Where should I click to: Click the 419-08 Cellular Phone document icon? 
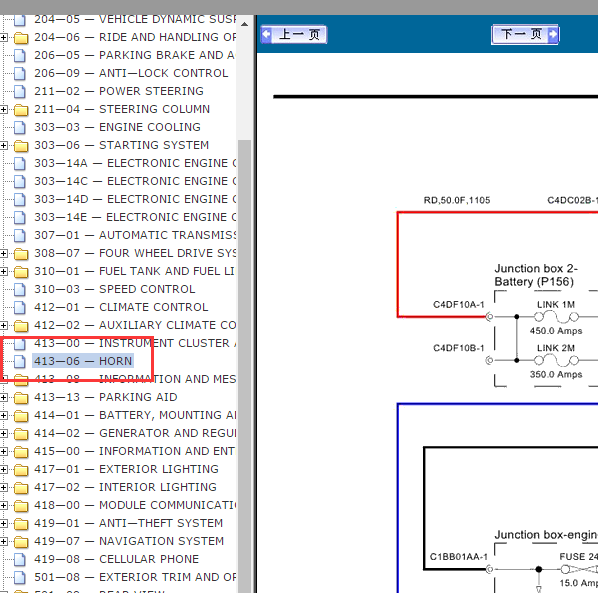20,559
